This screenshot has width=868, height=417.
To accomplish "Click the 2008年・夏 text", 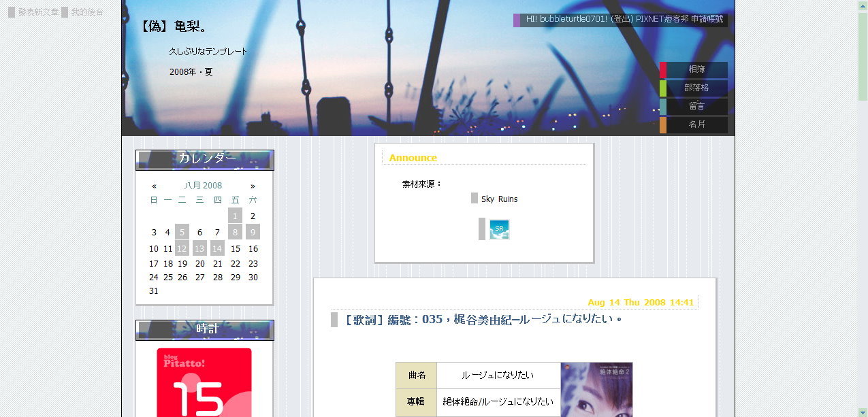I will tap(191, 72).
